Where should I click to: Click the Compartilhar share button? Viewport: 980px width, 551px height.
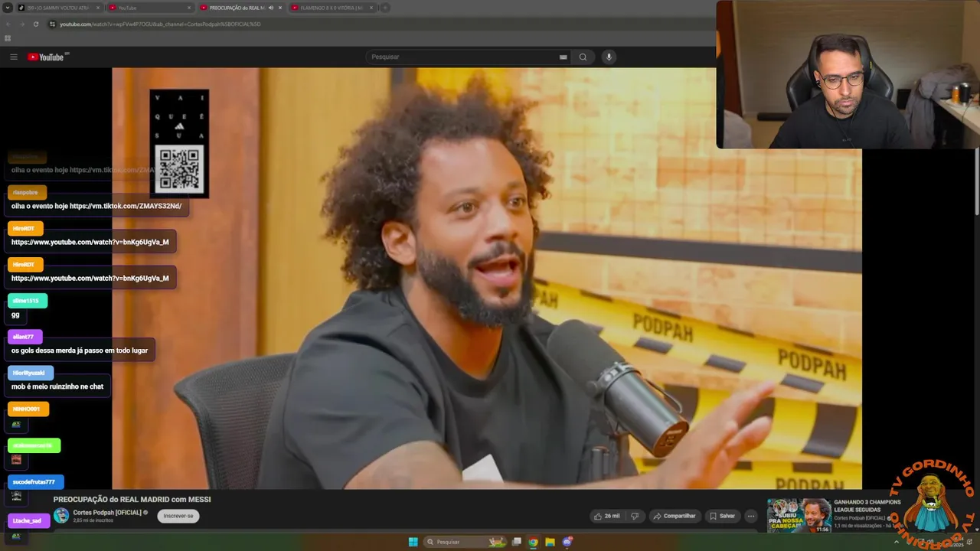click(674, 516)
